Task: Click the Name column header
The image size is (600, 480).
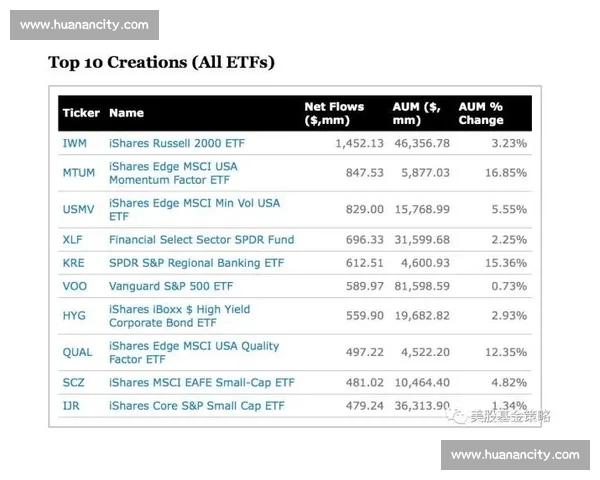Action: pos(126,113)
